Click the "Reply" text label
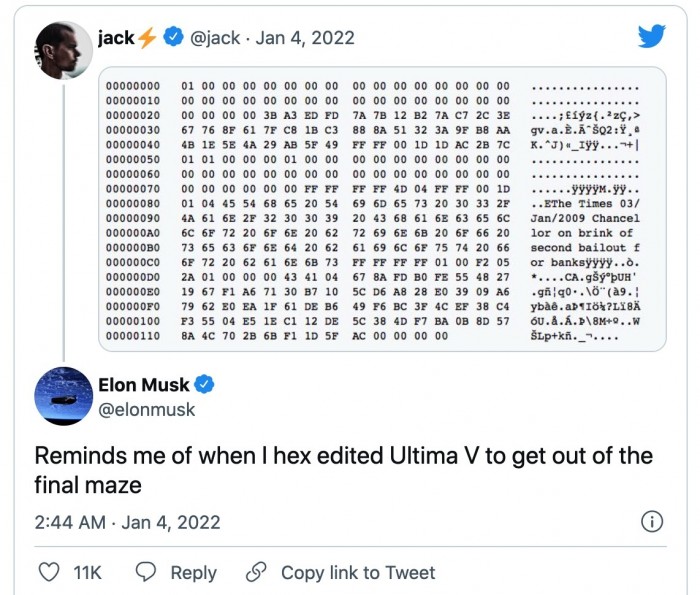Image resolution: width=700 pixels, height=595 pixels. (193, 572)
